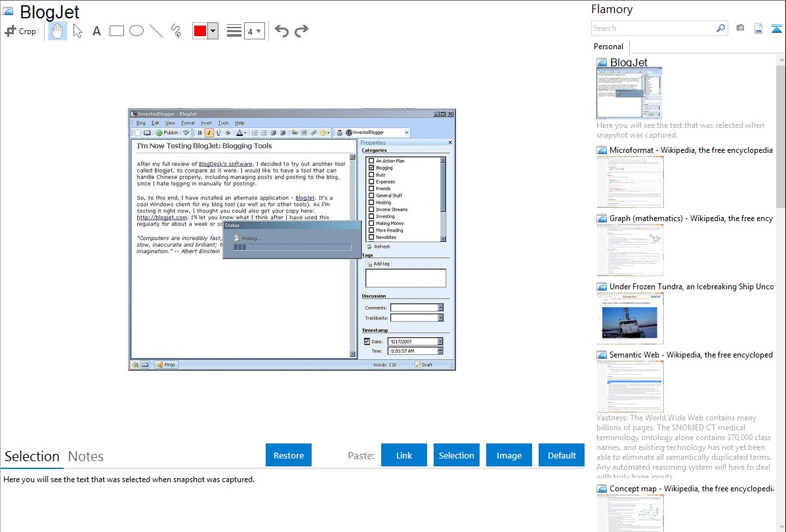Viewport: 786px width, 532px height.
Task: Click the Restore button
Action: click(289, 455)
